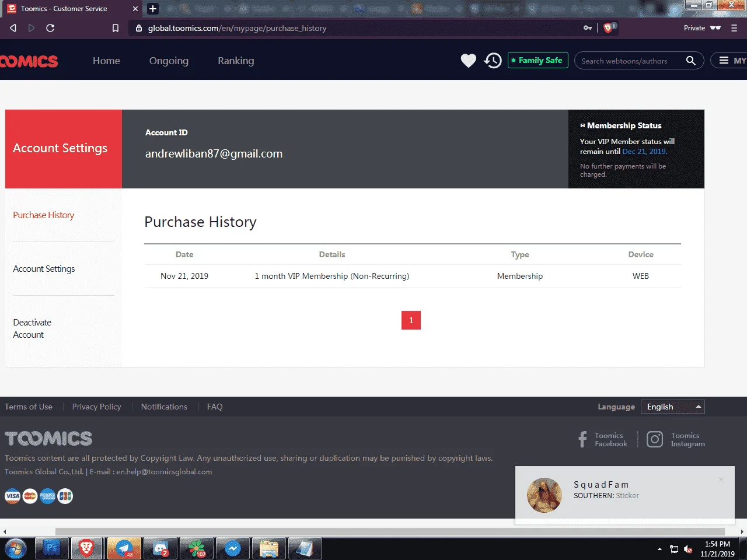Click the andrewliban87@gmail.com account ID
Viewport: 747px width, 560px height.
214,154
